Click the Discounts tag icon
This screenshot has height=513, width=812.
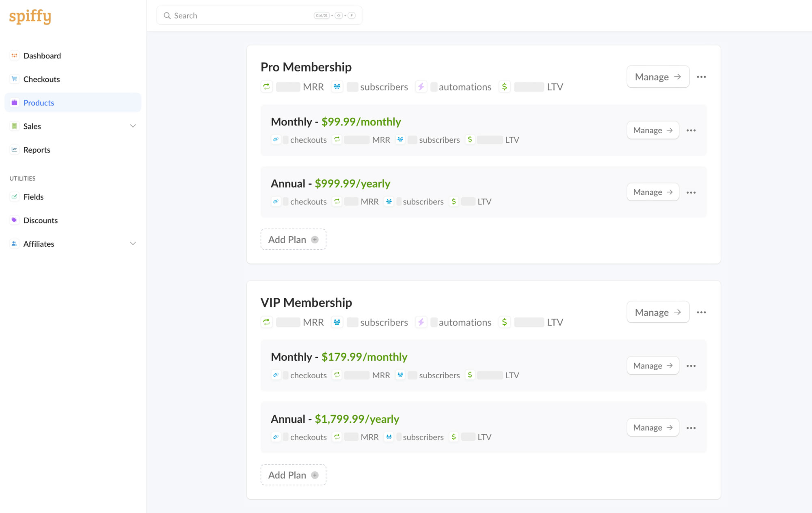[x=15, y=220]
